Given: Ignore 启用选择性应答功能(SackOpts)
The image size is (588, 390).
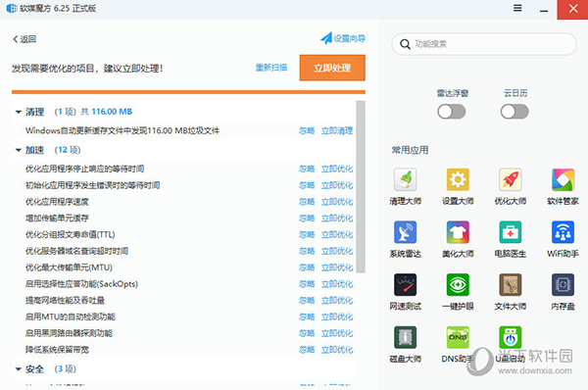Looking at the screenshot, I should coord(307,284).
